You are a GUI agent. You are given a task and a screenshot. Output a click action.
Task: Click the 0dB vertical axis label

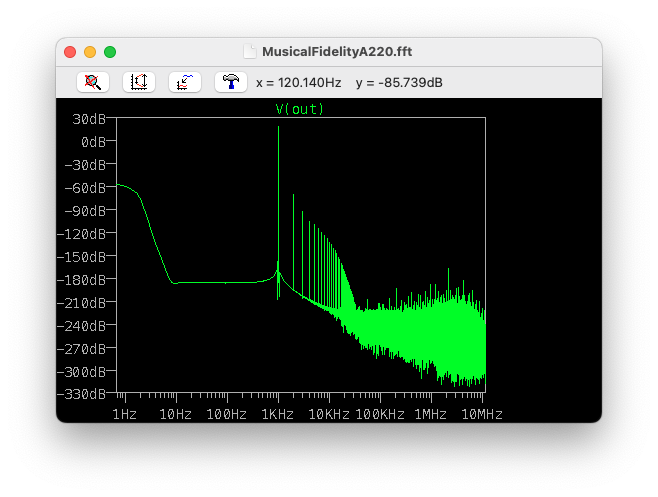coord(93,142)
